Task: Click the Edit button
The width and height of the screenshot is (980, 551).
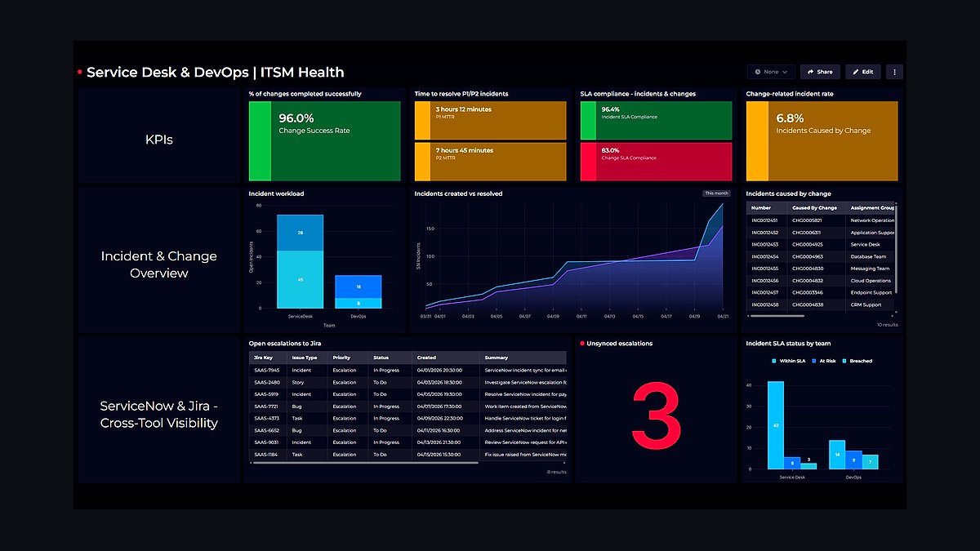Action: point(863,72)
